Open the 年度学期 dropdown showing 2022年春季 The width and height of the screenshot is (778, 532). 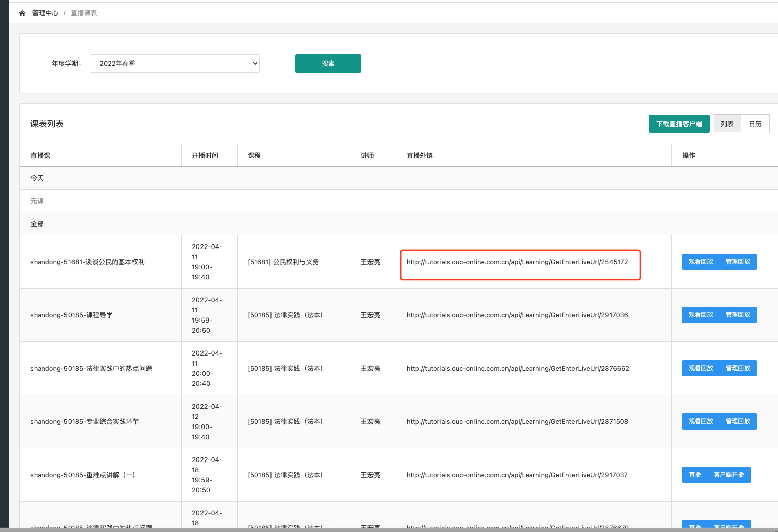175,63
